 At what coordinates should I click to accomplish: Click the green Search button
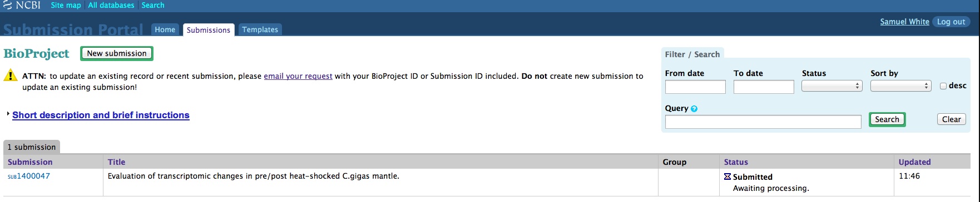coord(887,119)
